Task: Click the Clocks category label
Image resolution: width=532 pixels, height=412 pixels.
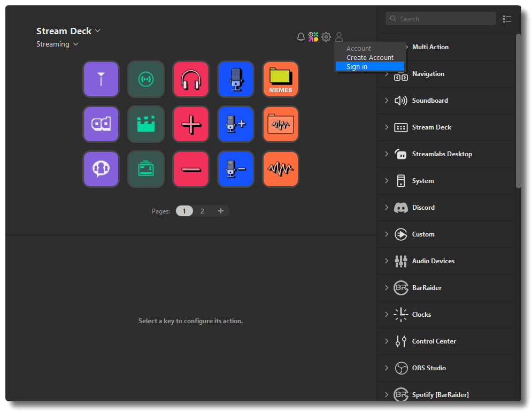Action: 421,315
